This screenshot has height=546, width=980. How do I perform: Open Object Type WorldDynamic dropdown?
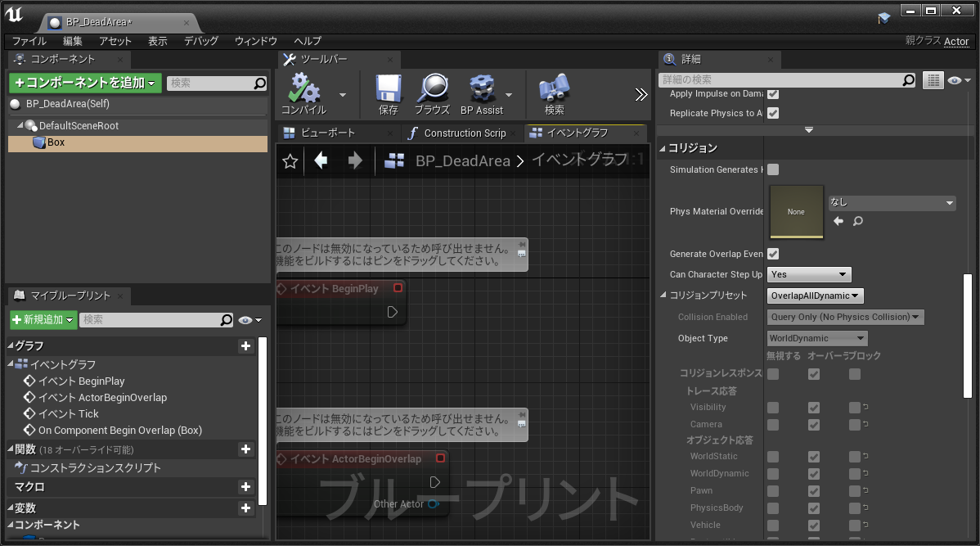click(x=817, y=338)
